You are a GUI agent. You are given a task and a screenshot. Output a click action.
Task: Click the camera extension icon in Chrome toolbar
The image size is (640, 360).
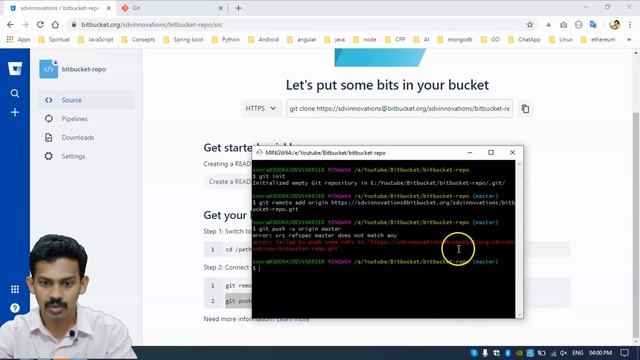[x=563, y=25]
